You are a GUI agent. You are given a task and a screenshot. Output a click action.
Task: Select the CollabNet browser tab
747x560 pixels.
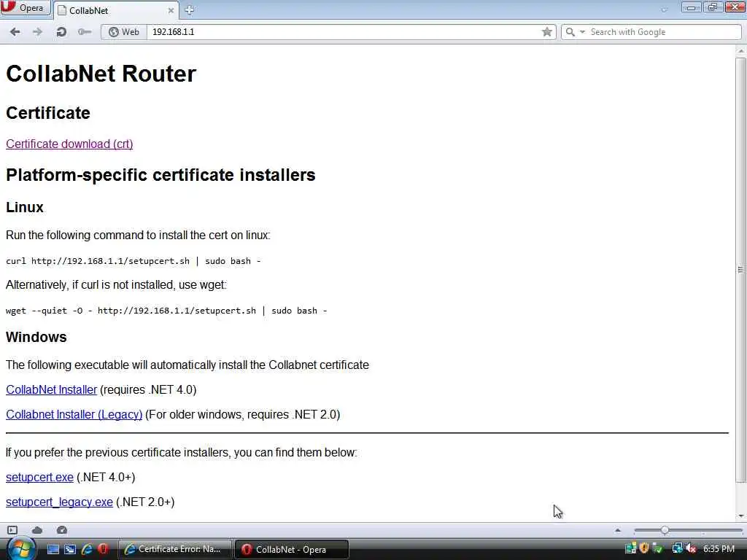click(x=116, y=10)
